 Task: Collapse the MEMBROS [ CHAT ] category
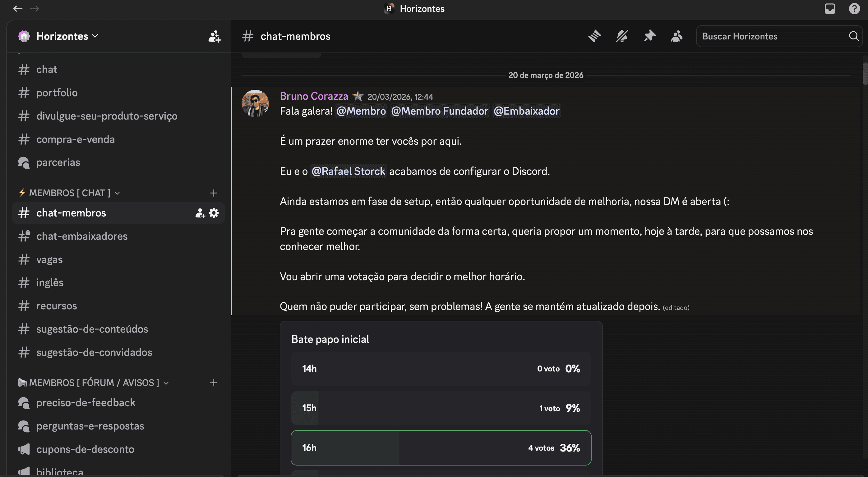(69, 193)
